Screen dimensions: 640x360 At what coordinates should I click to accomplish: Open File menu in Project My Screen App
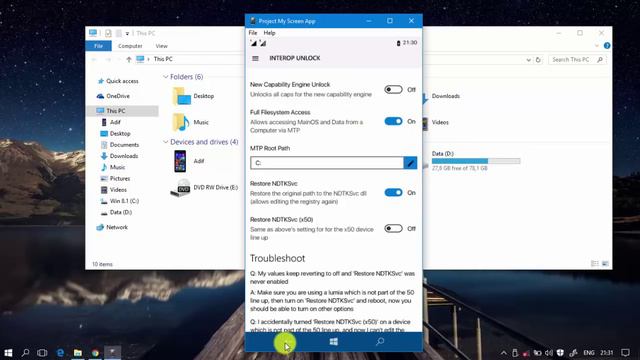(x=253, y=33)
